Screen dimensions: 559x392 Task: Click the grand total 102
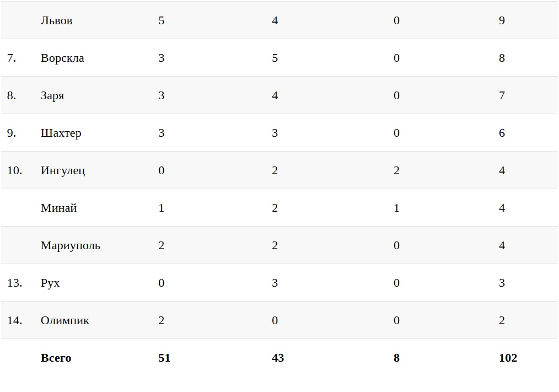508,358
